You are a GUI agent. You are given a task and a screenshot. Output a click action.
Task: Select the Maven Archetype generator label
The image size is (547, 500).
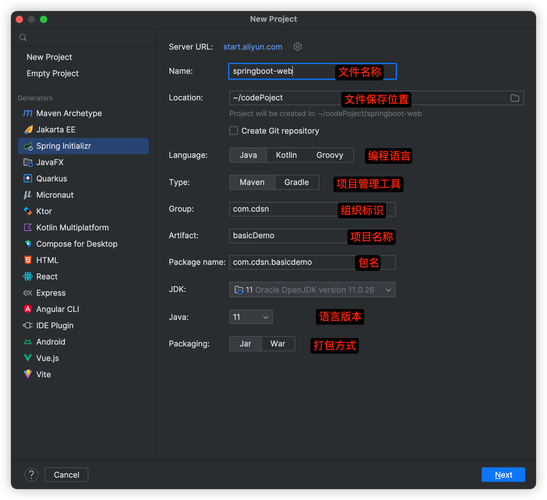[69, 113]
